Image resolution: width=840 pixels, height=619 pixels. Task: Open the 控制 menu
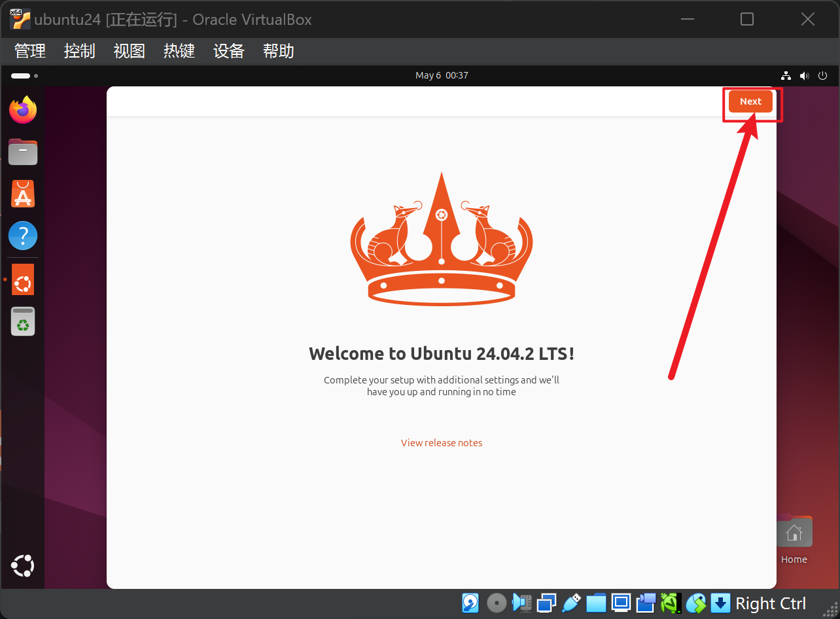[80, 51]
